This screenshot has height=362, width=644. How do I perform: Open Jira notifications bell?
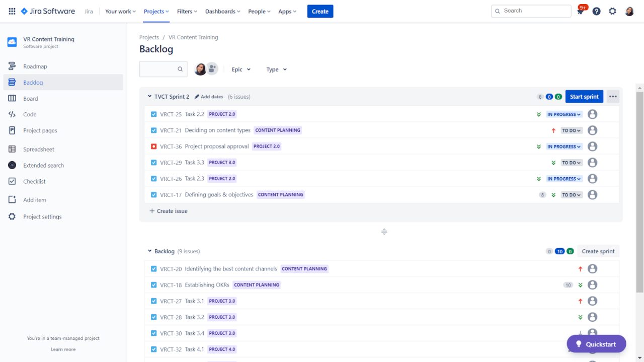pyautogui.click(x=580, y=11)
